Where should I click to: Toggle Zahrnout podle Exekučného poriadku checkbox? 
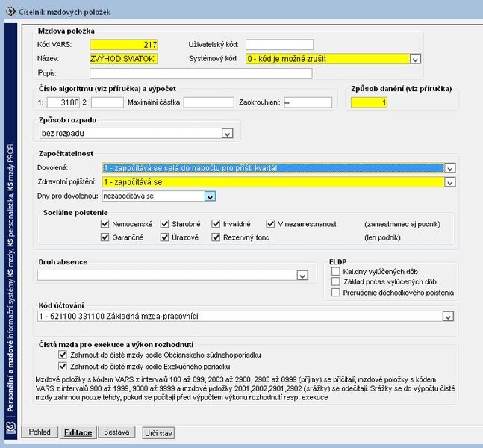63,366
